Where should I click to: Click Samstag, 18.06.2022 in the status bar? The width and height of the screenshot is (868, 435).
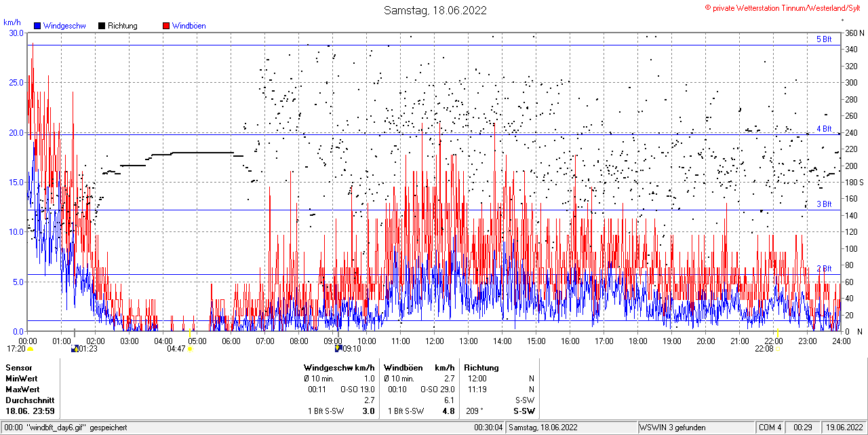[x=543, y=428]
